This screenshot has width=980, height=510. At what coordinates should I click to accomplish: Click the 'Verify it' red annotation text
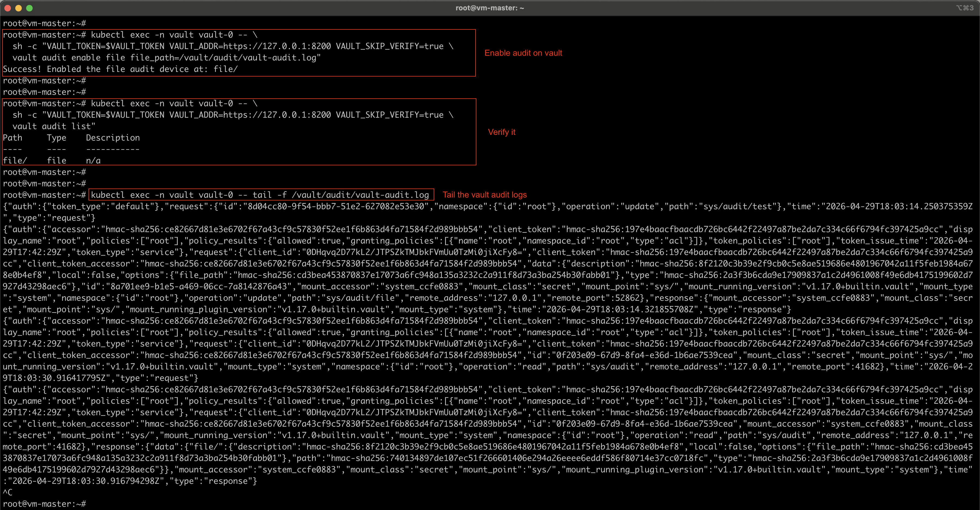tap(501, 132)
